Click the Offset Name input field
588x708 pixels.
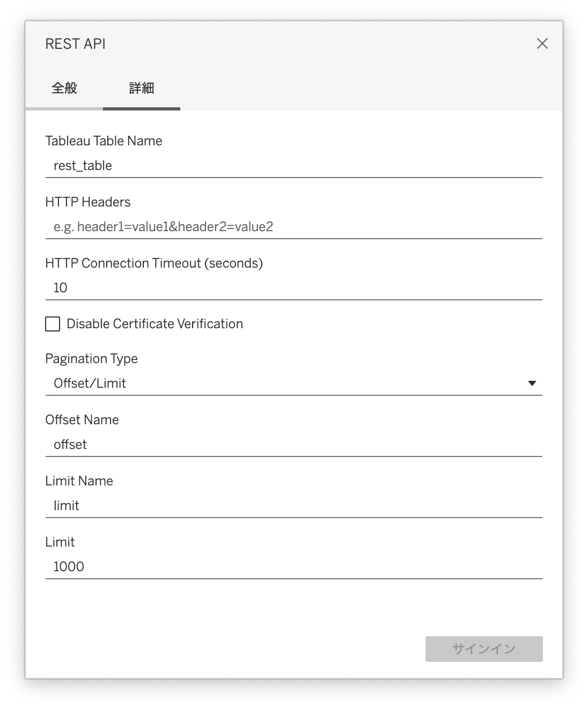(294, 445)
